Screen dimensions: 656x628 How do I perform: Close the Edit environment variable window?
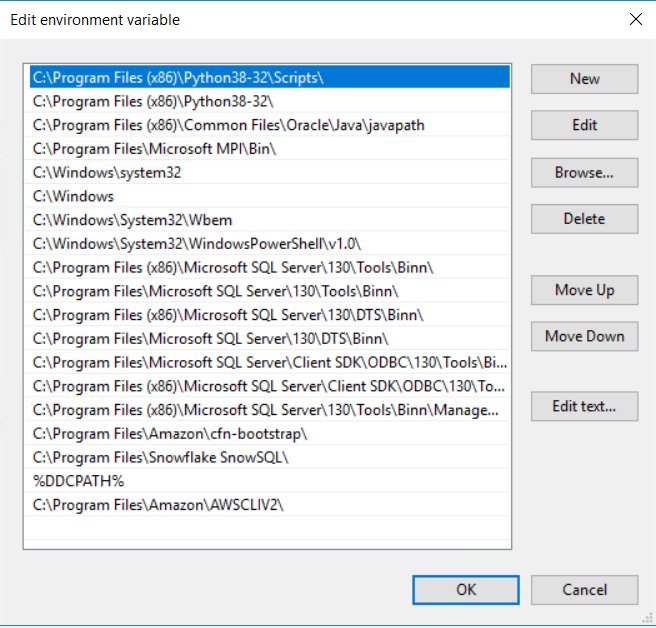(x=634, y=19)
